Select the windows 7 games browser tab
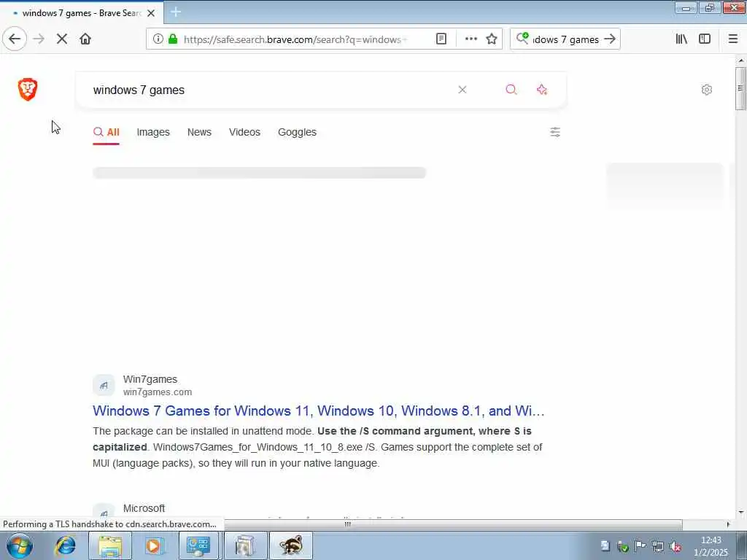The height and width of the screenshot is (560, 747). (x=81, y=13)
